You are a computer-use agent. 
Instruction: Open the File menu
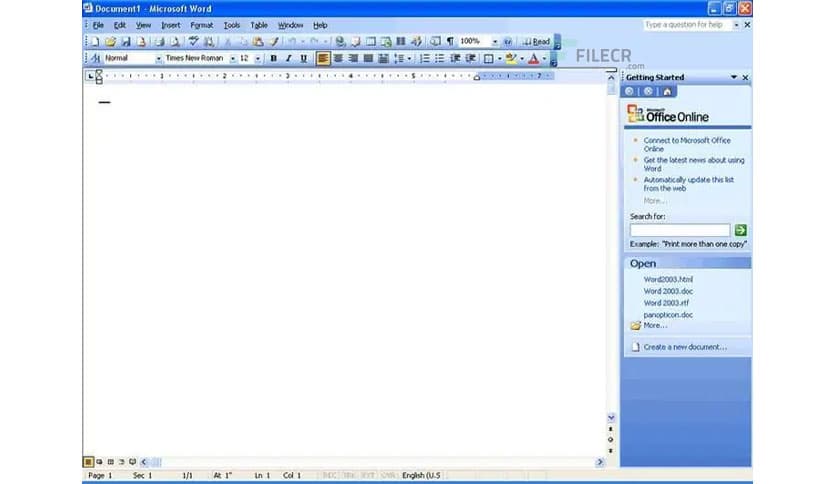point(98,25)
